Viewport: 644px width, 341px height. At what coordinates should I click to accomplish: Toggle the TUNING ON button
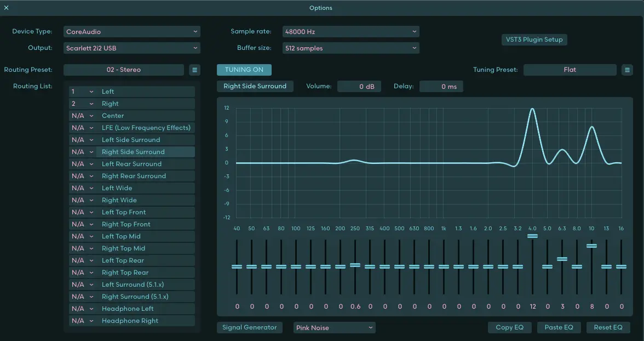244,70
